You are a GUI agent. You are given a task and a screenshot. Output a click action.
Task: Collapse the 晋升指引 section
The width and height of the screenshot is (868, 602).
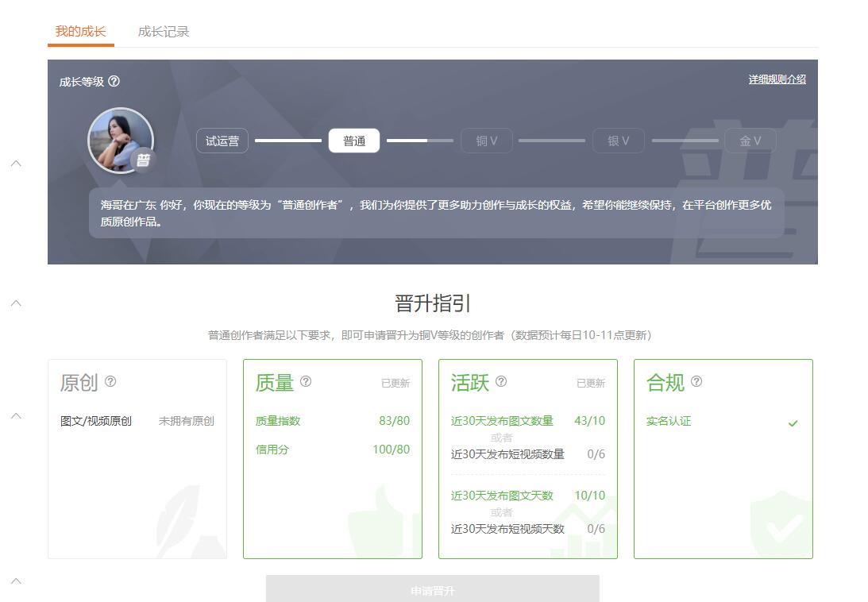(16, 302)
